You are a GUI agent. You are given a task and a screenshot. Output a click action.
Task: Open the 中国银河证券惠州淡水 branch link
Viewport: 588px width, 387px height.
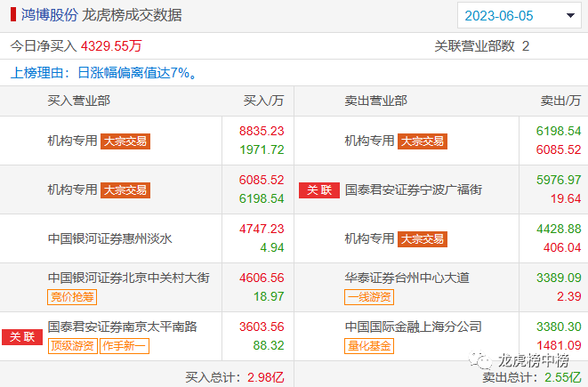point(109,238)
